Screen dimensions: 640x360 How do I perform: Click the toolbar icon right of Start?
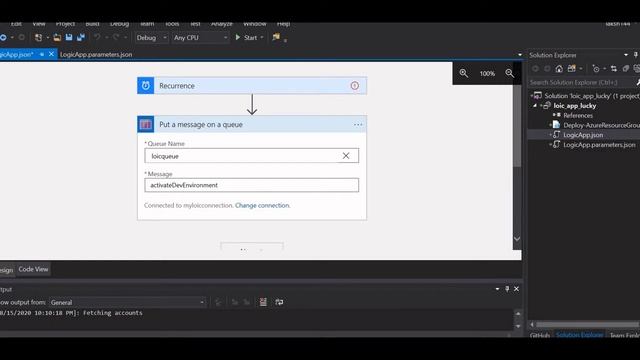[276, 37]
